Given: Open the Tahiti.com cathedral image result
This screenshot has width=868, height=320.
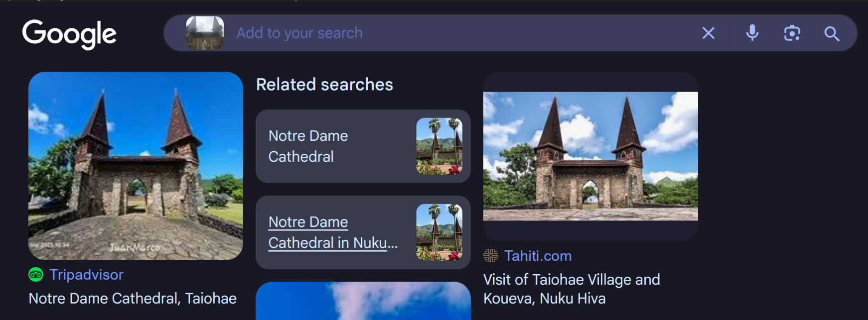Looking at the screenshot, I should 590,156.
